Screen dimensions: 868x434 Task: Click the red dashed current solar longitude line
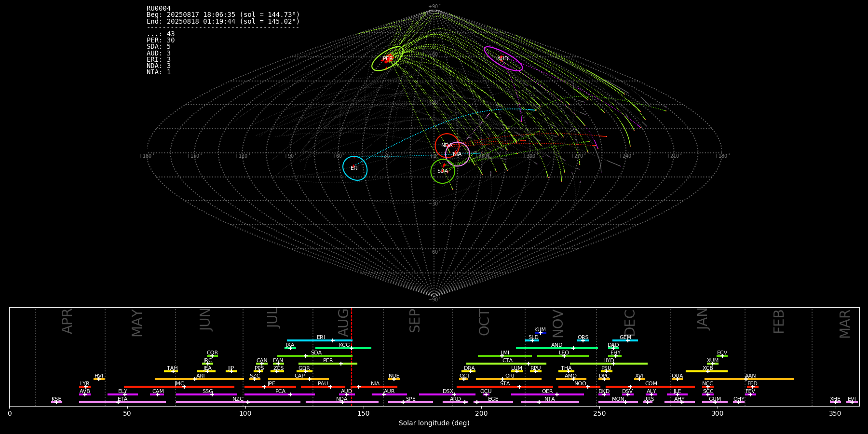click(352, 357)
